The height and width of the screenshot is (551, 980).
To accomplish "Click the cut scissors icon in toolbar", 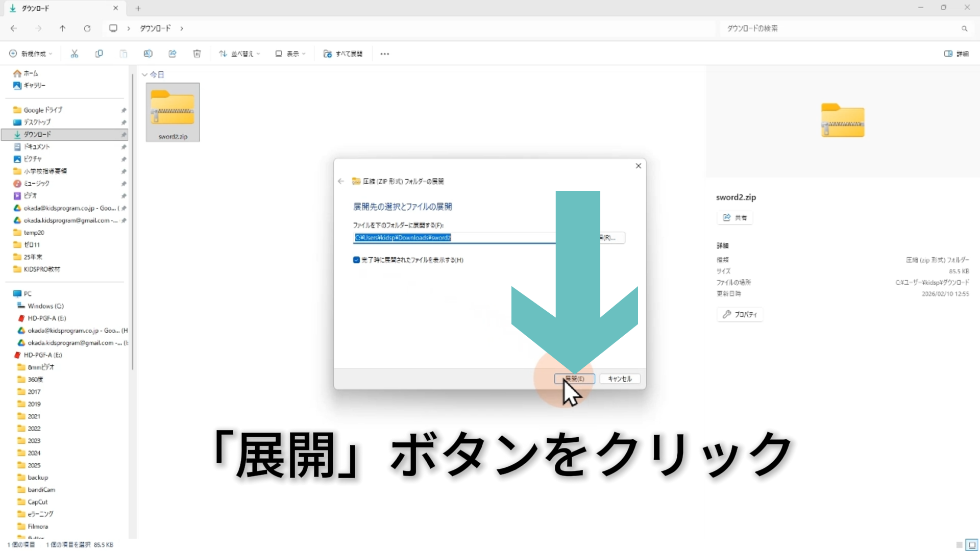I will pos(75,54).
